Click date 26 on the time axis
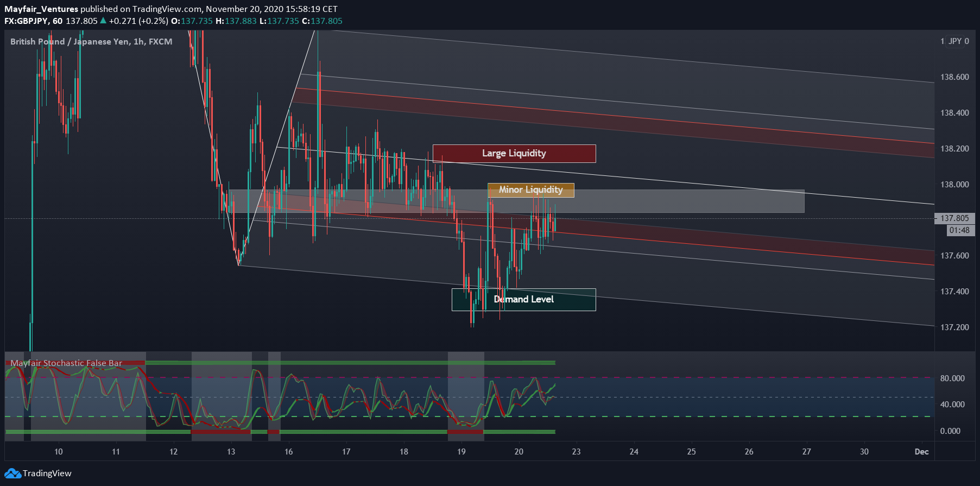The image size is (980, 486). (x=749, y=452)
